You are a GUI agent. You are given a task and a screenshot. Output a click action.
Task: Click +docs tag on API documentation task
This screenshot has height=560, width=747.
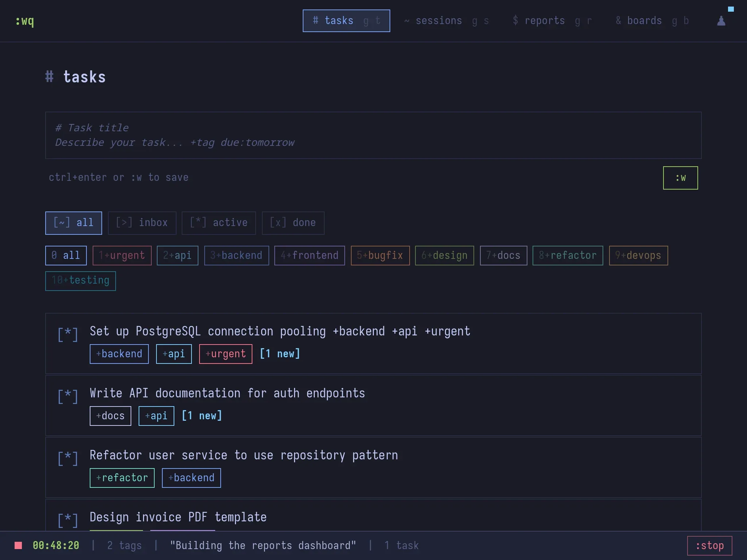tap(110, 416)
